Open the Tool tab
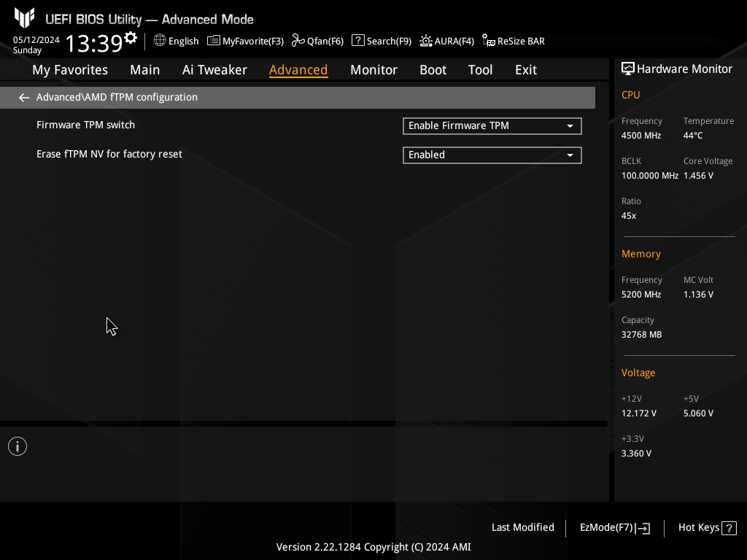 [x=480, y=70]
